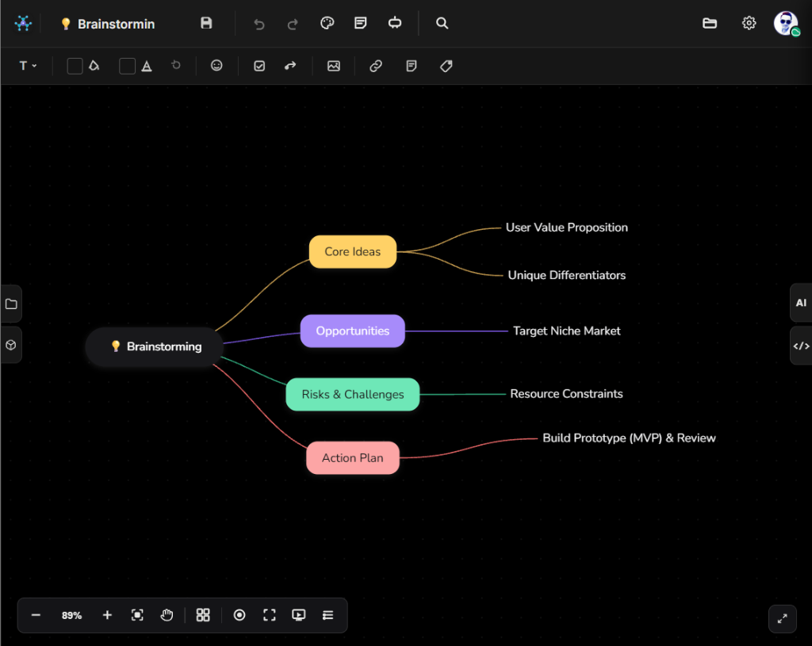This screenshot has width=812, height=646.
Task: Redo the last action
Action: click(293, 24)
